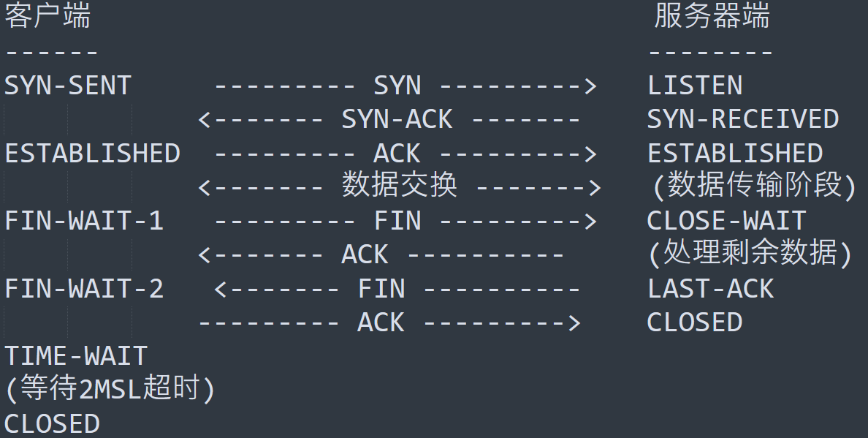Screen dimensions: 868x438
Task: Click the CLOSE-WAIT state text
Action: click(x=726, y=221)
